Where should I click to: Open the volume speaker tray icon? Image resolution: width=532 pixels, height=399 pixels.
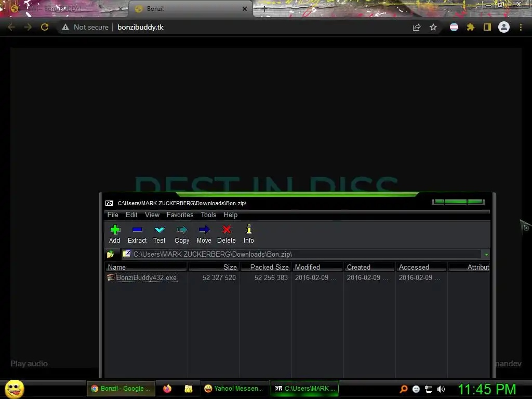[x=441, y=389]
